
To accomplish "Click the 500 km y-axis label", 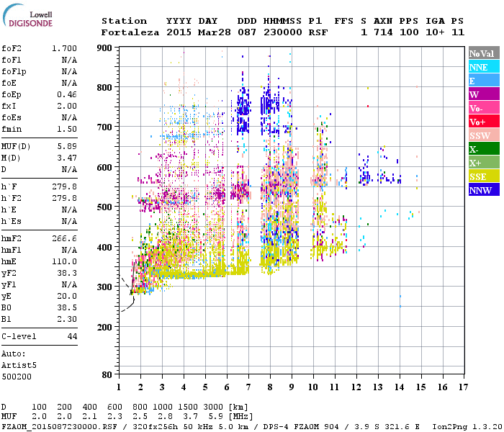I will tap(104, 207).
